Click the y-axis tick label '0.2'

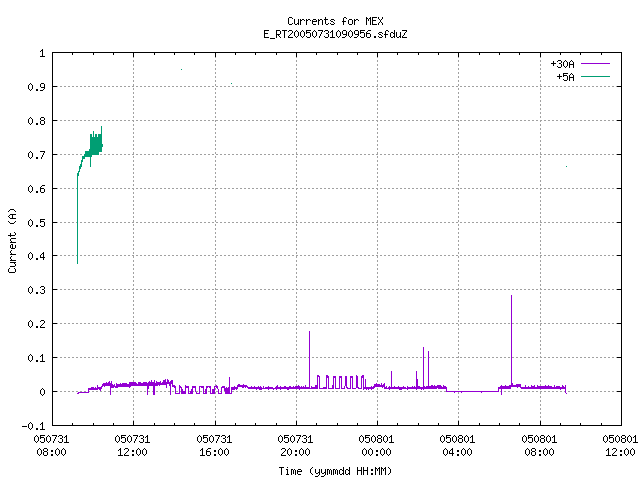[37, 324]
